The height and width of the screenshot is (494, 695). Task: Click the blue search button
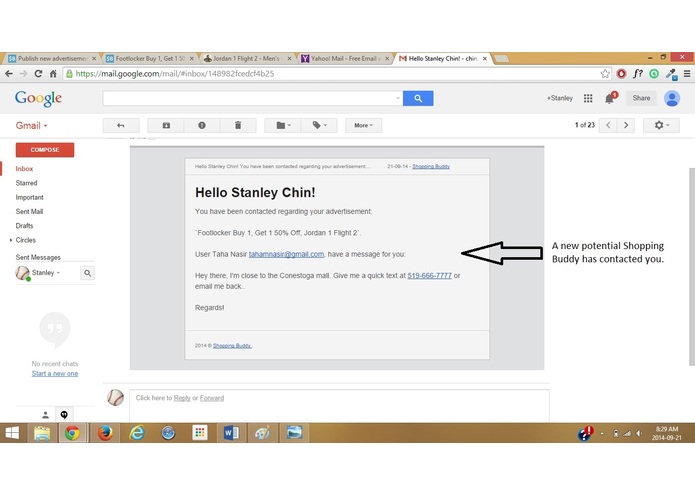(418, 98)
